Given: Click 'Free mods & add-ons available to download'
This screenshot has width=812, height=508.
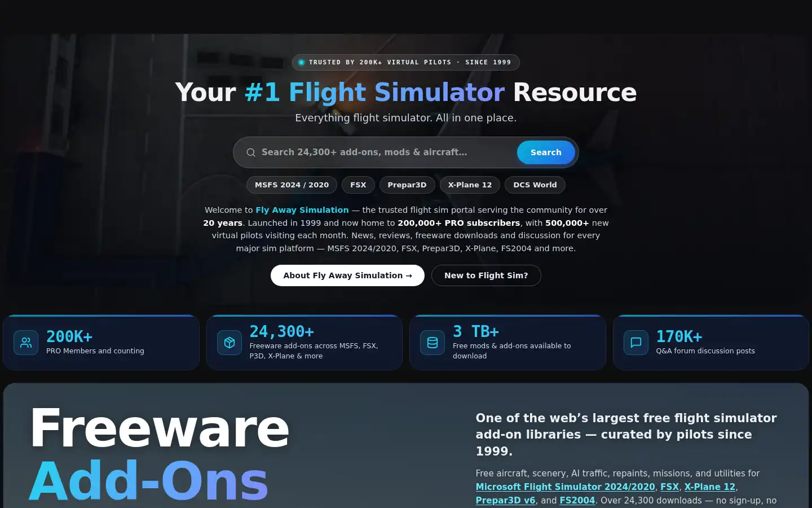Looking at the screenshot, I should click(512, 351).
